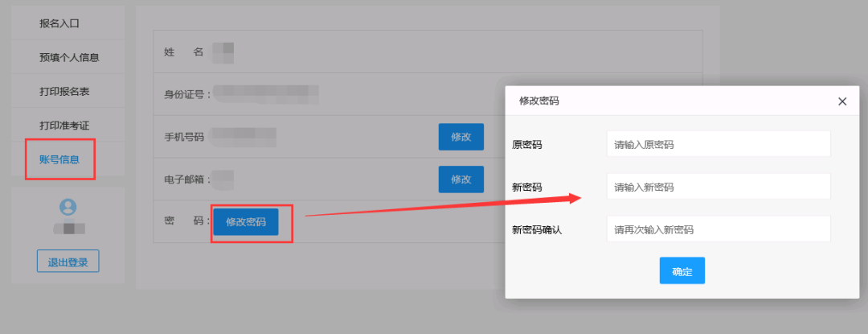
Task: Focus the 新密码确认 input field
Action: click(x=719, y=229)
